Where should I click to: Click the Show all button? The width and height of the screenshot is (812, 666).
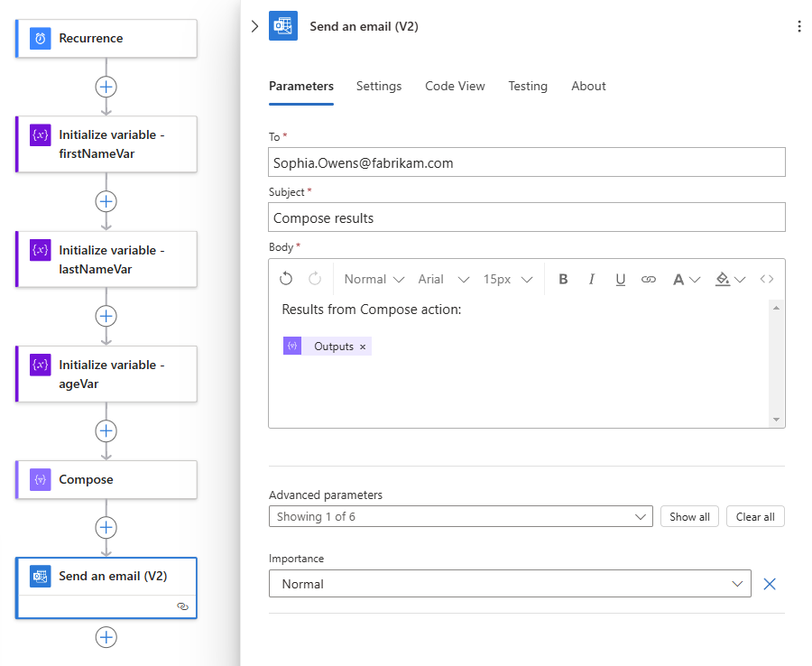pyautogui.click(x=689, y=517)
